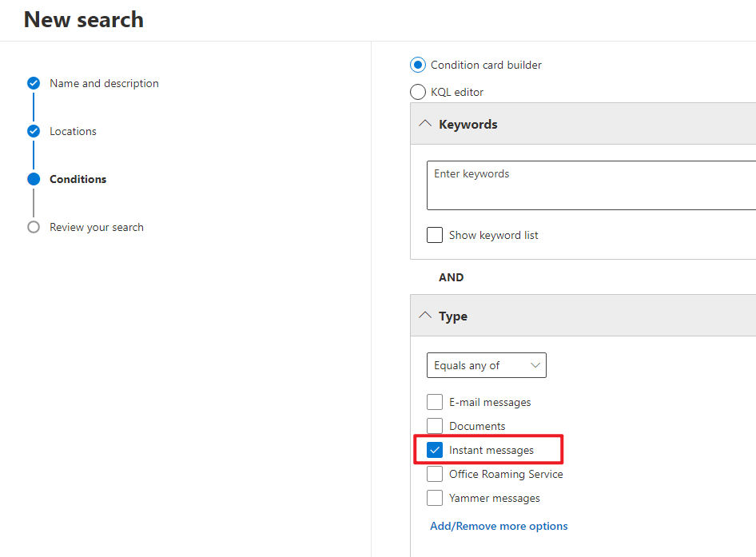Click the empty circle beside Review your search
Screen dimensions: 756x557
tap(34, 227)
